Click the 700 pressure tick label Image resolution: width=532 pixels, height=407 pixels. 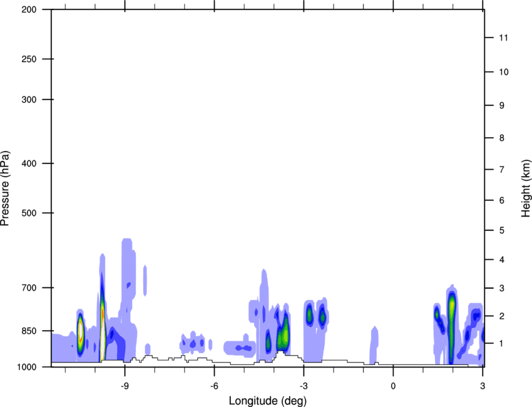point(29,287)
